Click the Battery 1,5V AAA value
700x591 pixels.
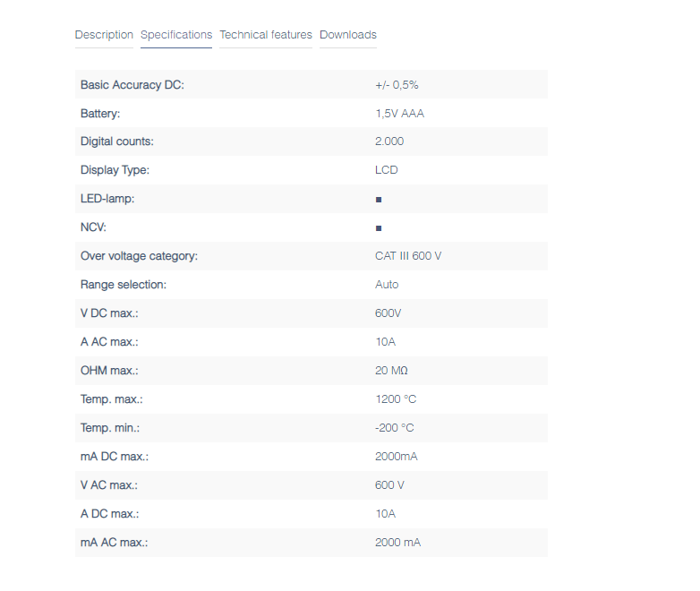[x=399, y=114]
